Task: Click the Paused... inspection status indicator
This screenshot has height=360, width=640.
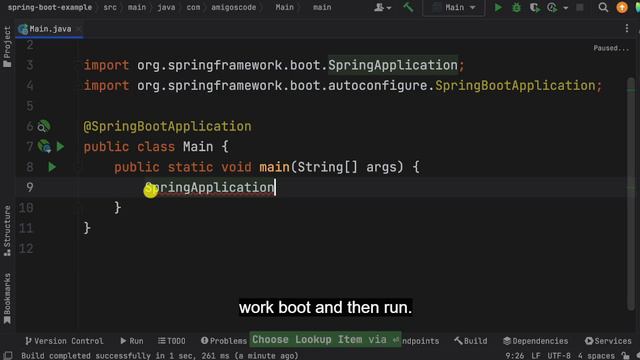Action: click(611, 48)
